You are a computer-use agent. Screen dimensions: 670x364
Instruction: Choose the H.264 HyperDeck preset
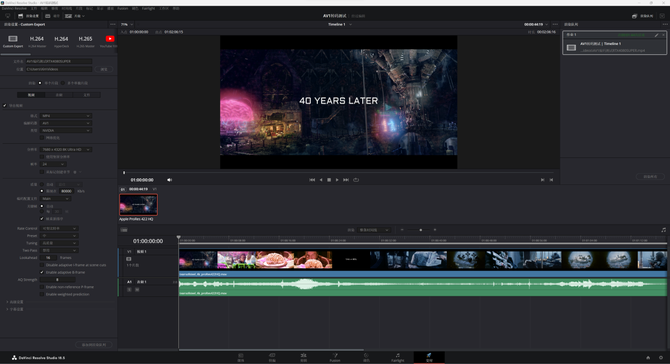tap(61, 41)
